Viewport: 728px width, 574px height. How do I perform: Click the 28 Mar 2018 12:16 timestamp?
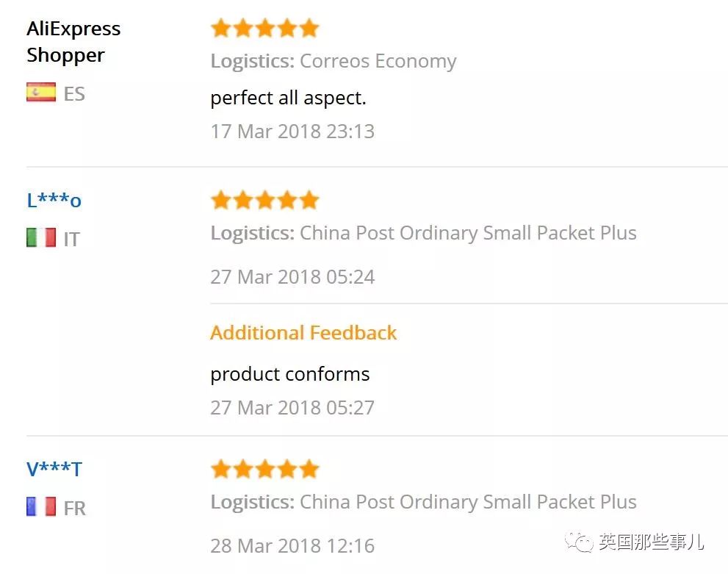pos(292,545)
